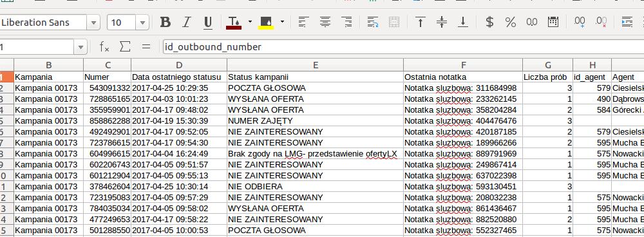The width and height of the screenshot is (644, 237).
Task: Center cell text horizontally
Action: coord(325,22)
